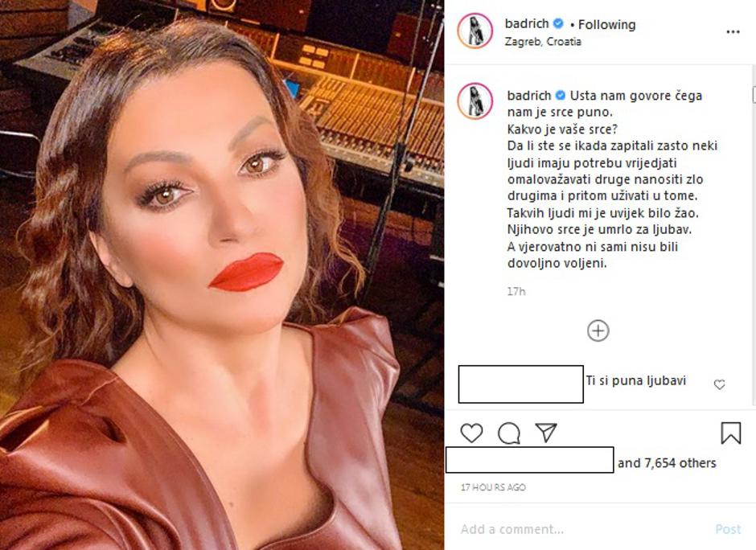Like the post with the heart icon

coord(471,433)
